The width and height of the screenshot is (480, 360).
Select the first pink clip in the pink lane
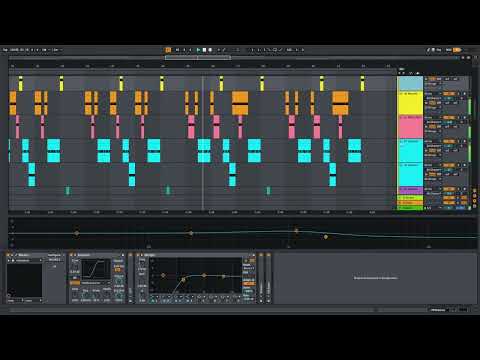17,127
